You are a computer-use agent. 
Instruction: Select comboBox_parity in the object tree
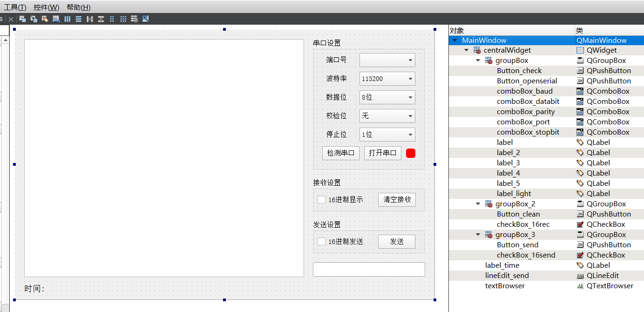click(x=526, y=112)
